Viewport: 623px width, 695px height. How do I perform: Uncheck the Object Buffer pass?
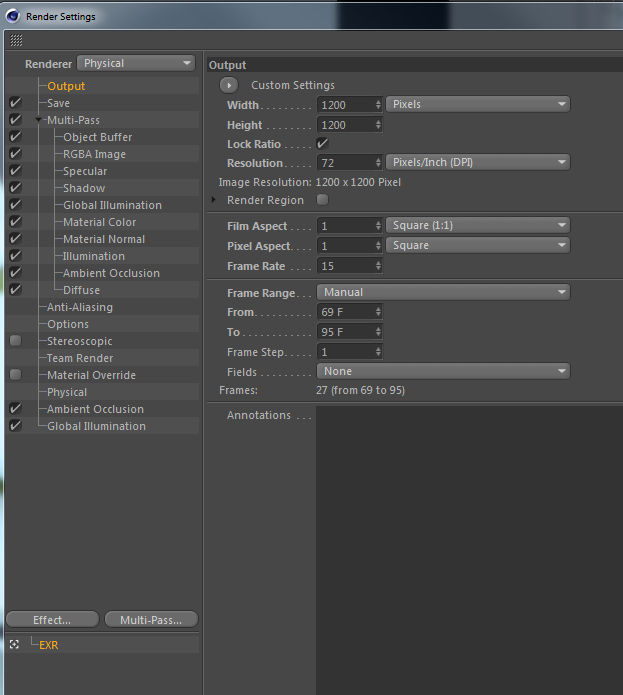(x=15, y=137)
